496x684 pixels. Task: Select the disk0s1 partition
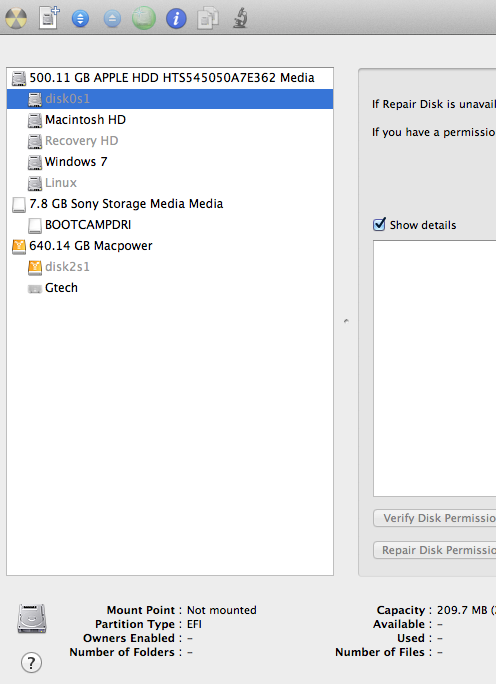click(x=170, y=99)
